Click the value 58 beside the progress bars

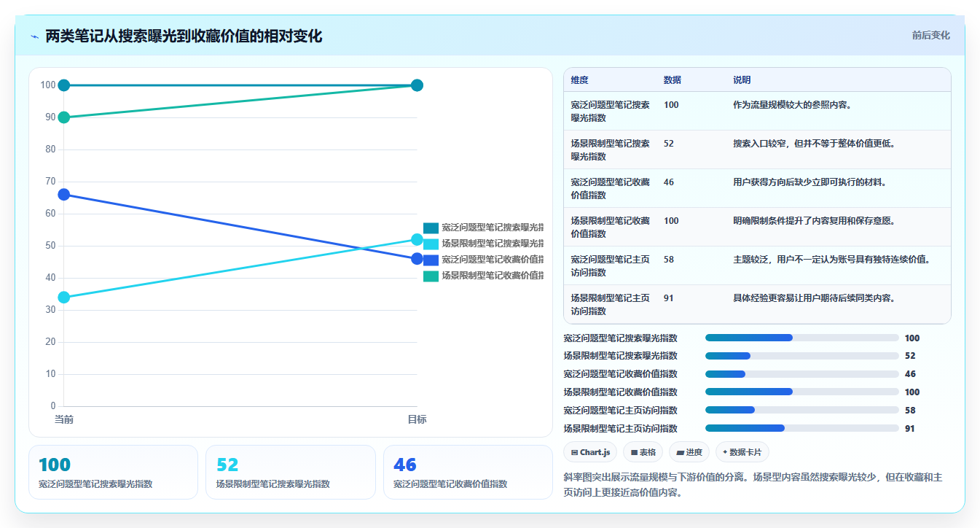tap(909, 411)
